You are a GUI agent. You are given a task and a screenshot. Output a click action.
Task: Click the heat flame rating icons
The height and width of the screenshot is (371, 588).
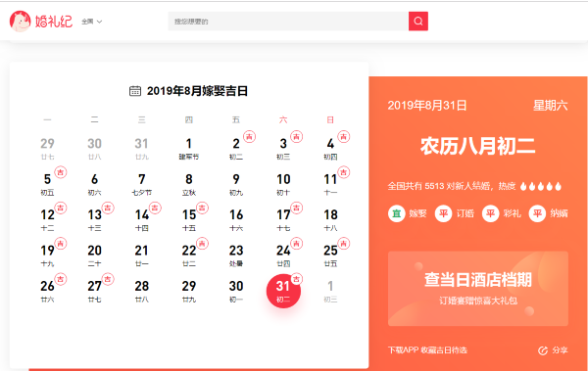click(541, 186)
